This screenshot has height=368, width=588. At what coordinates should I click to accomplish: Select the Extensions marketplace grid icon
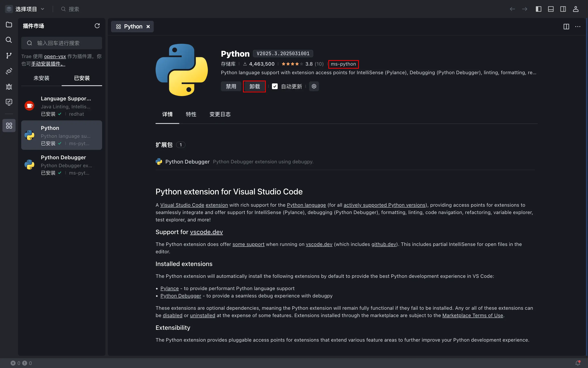coord(9,126)
